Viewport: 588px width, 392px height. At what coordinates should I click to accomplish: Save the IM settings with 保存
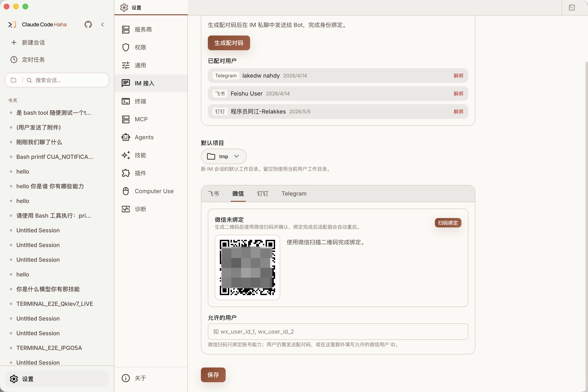pyautogui.click(x=213, y=375)
